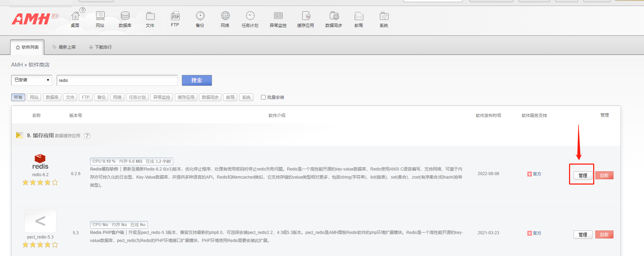This screenshot has height=256, width=644.
Task: Open the 数据同步 data sync icon
Action: pyautogui.click(x=334, y=16)
